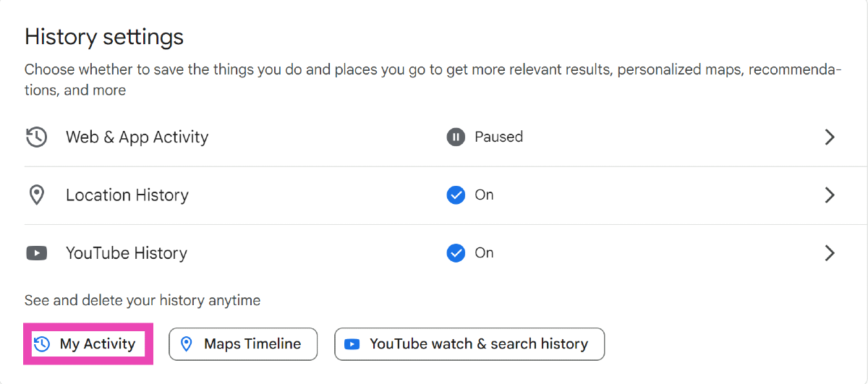This screenshot has width=868, height=384.
Task: Click the blue checkmark beside Location History
Action: (456, 195)
